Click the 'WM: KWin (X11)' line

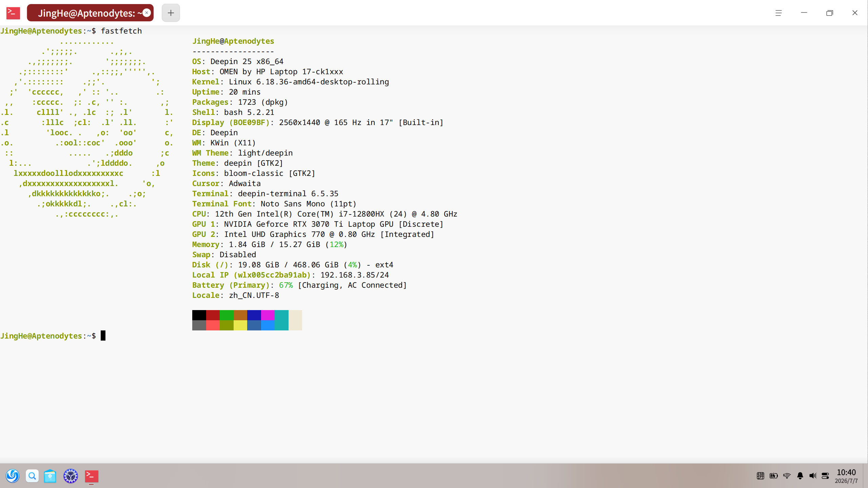click(x=224, y=143)
